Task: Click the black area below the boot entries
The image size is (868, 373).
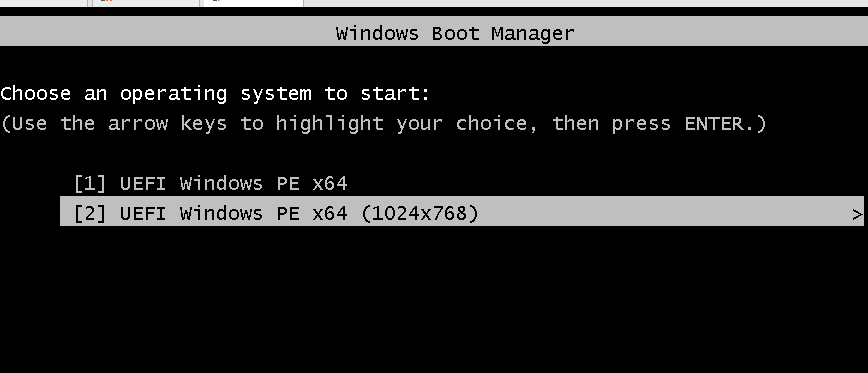Action: point(434,299)
